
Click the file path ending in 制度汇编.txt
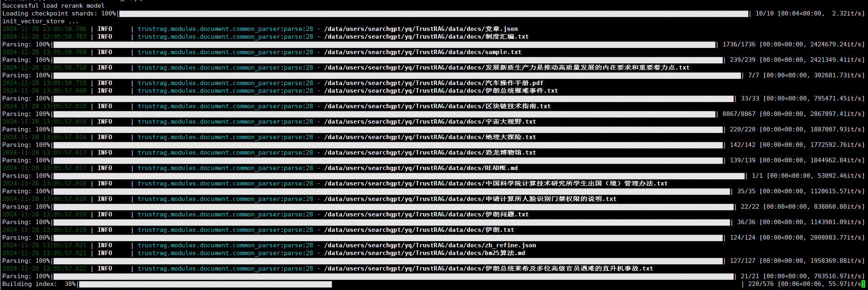(x=426, y=37)
